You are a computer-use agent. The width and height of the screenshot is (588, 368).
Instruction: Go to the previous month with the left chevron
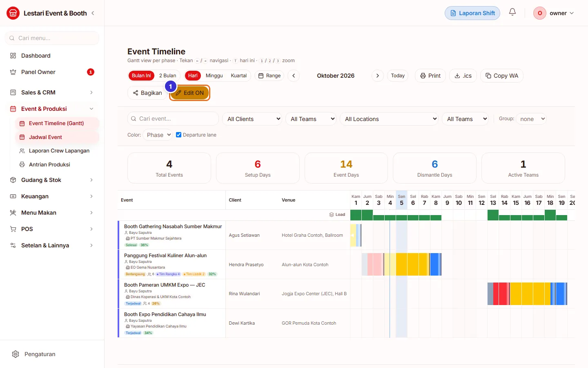pyautogui.click(x=294, y=76)
